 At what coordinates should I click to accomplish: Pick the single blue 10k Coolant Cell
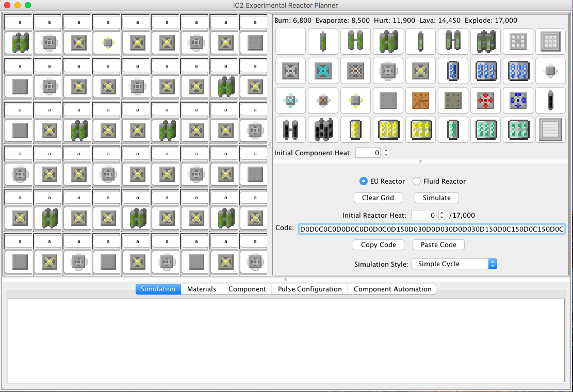453,71
